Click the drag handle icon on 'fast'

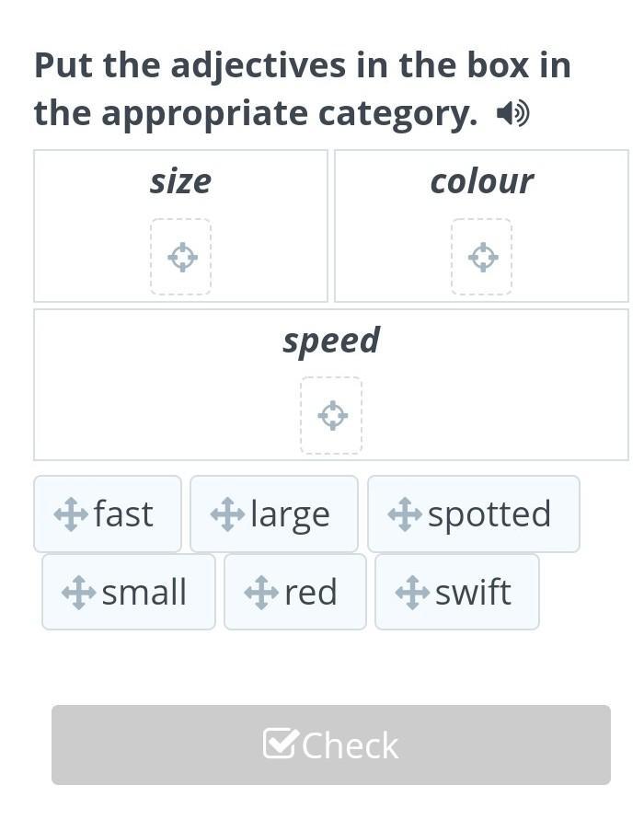coord(71,514)
